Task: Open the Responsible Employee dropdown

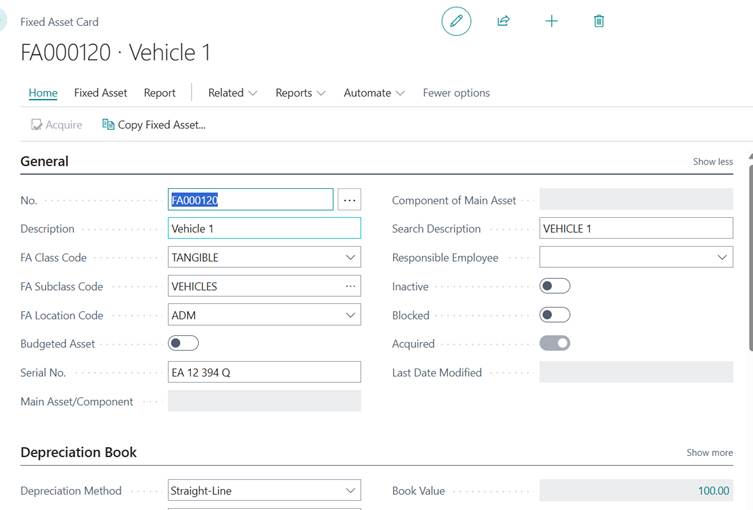Action: [722, 257]
